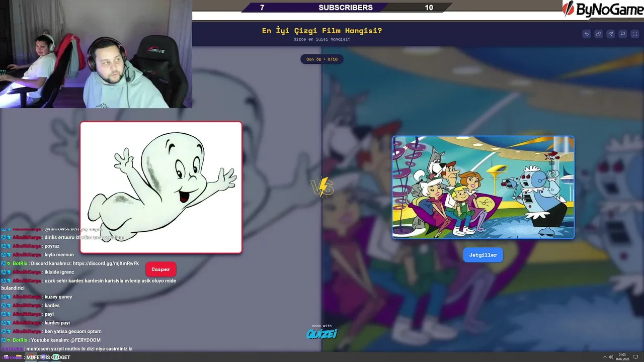
Task: Click the 'kuzey guney' chat message
Action: point(58,297)
